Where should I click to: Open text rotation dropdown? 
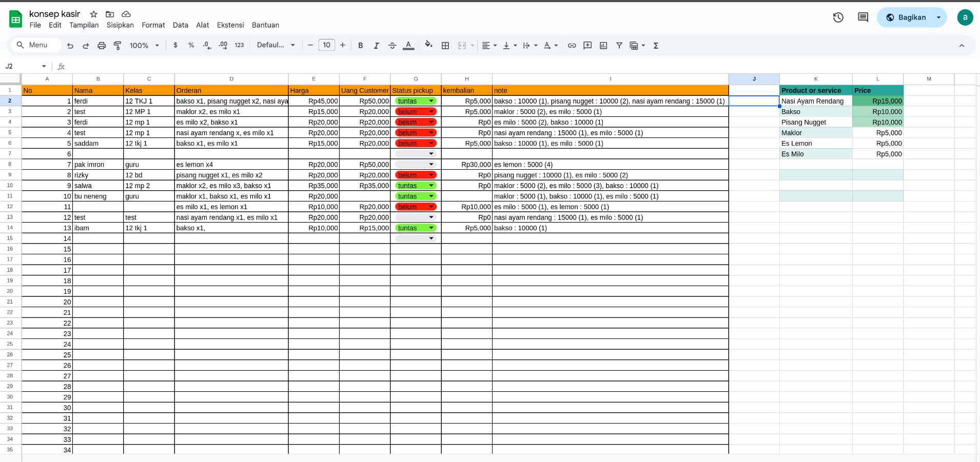tap(551, 46)
